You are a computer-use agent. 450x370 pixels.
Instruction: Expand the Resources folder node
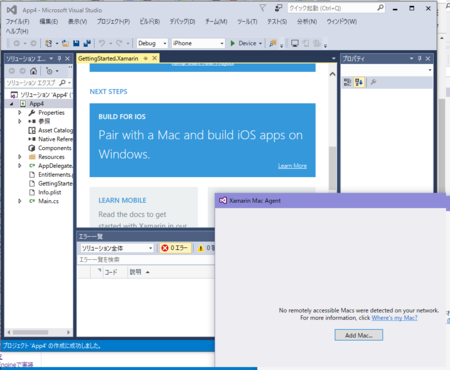[20, 157]
